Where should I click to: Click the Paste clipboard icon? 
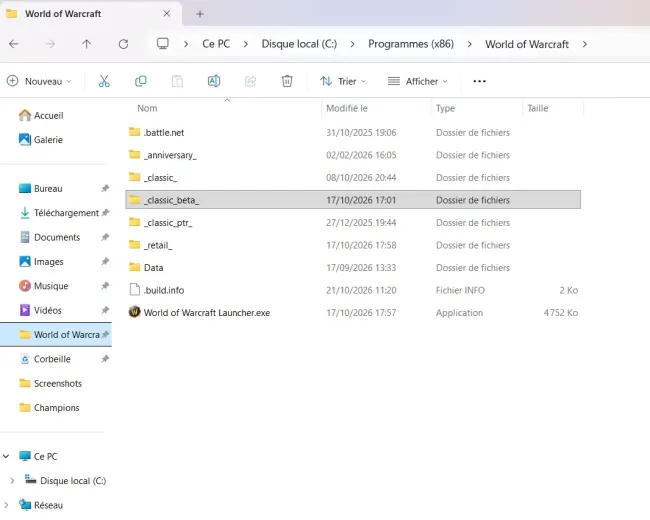coord(177,81)
